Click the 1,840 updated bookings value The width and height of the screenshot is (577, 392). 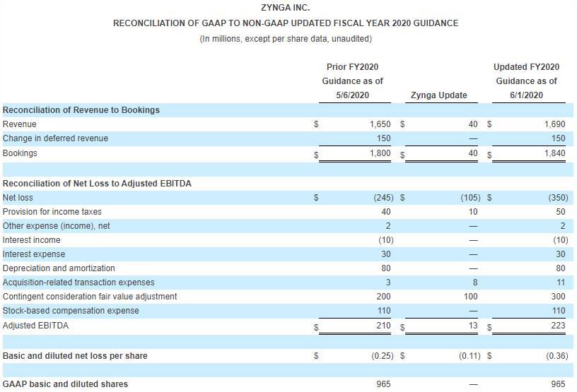(555, 153)
